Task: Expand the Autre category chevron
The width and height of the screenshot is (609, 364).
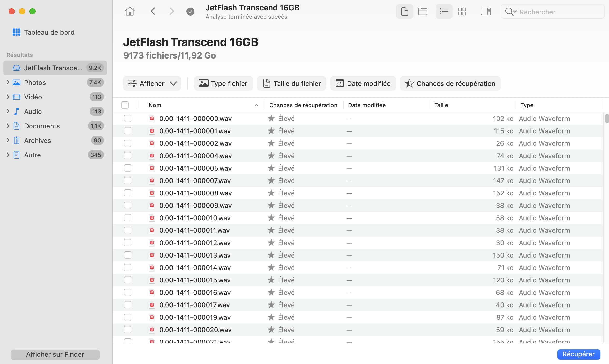Action: click(x=8, y=155)
